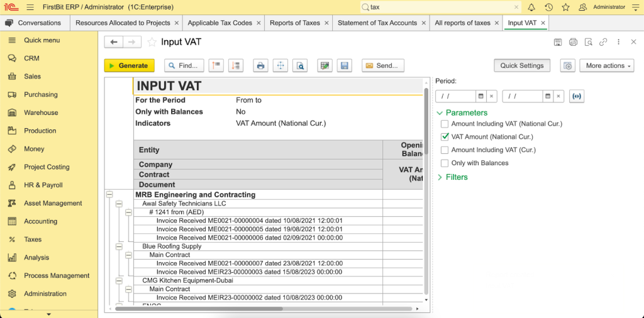Screen dimensions: 644x318
Task: Select Invoice Received ME0021-00000004 row
Action: [x=249, y=221]
